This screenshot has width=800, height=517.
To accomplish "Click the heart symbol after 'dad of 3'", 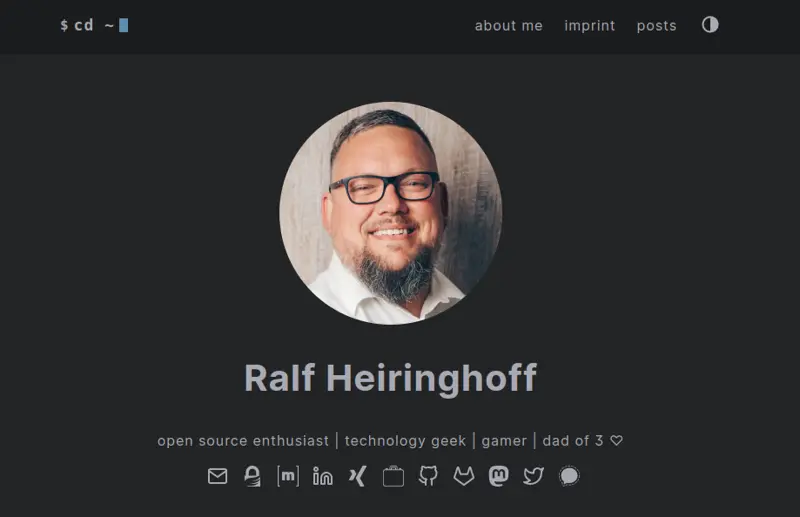I will (616, 440).
